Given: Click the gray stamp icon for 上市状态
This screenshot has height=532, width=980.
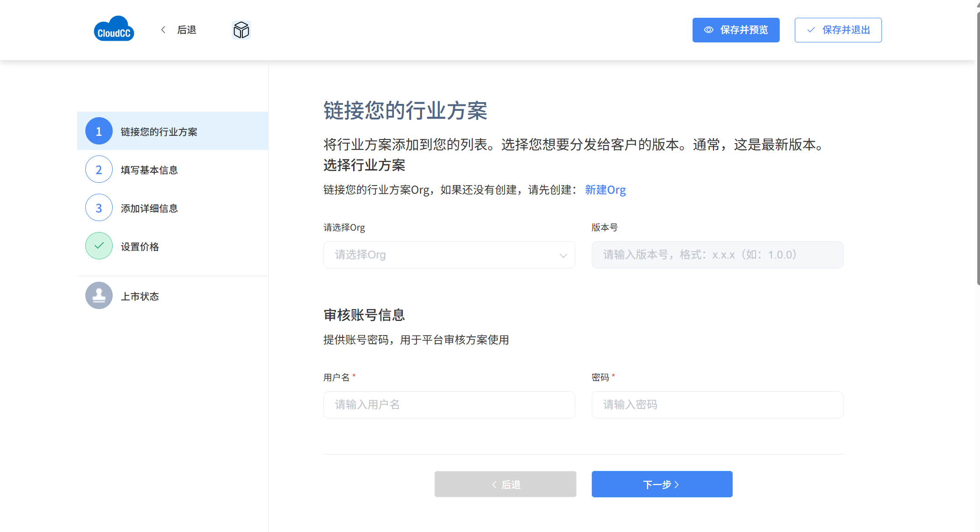Looking at the screenshot, I should pyautogui.click(x=99, y=296).
